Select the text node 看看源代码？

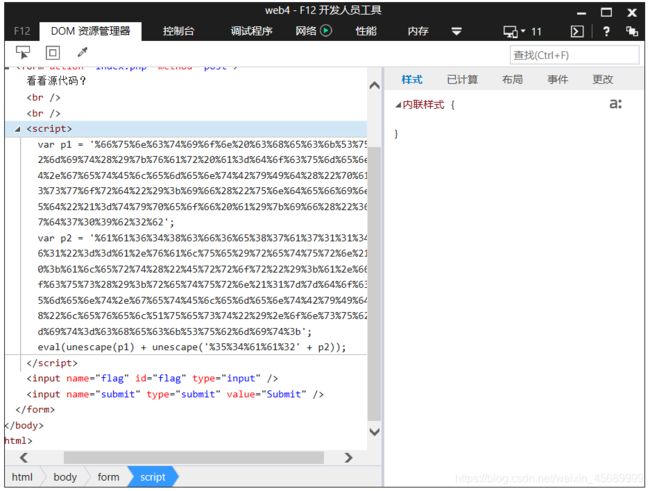click(x=57, y=81)
